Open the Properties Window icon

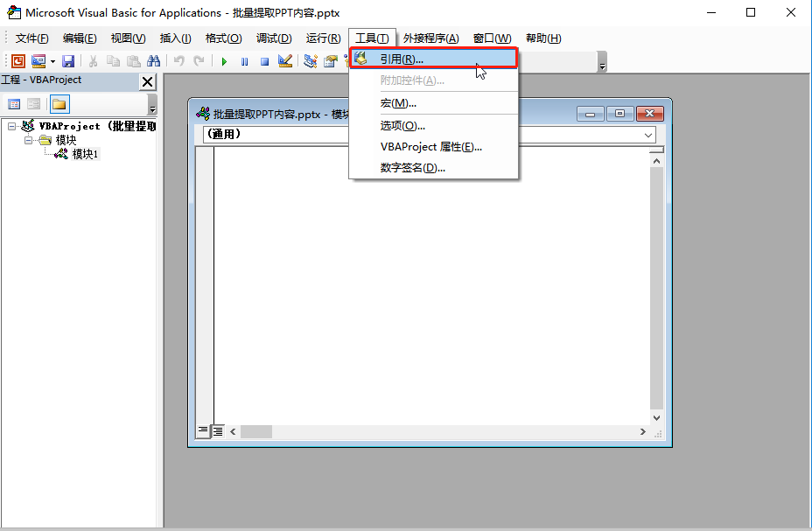(331, 61)
